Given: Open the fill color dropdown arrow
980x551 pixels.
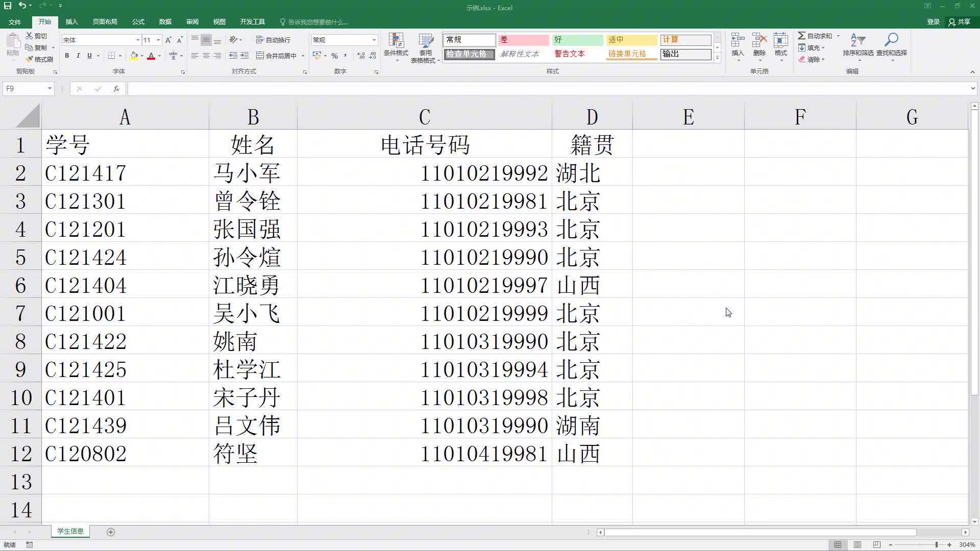Looking at the screenshot, I should click(141, 56).
